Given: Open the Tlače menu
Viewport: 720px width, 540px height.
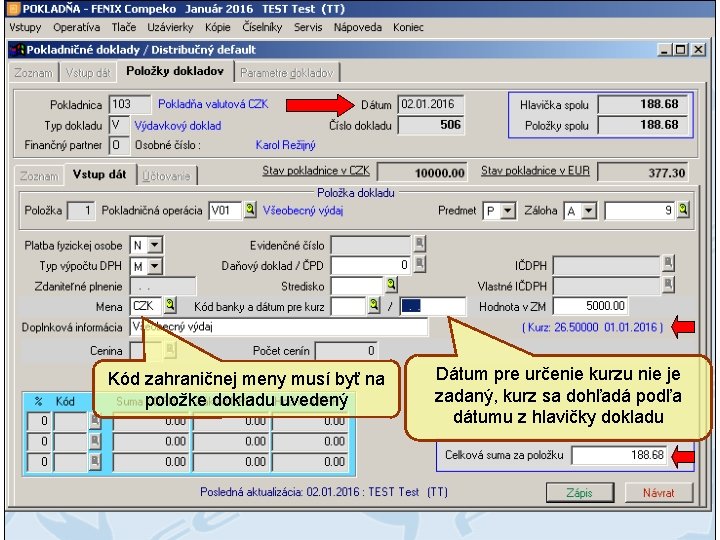Looking at the screenshot, I should (124, 28).
